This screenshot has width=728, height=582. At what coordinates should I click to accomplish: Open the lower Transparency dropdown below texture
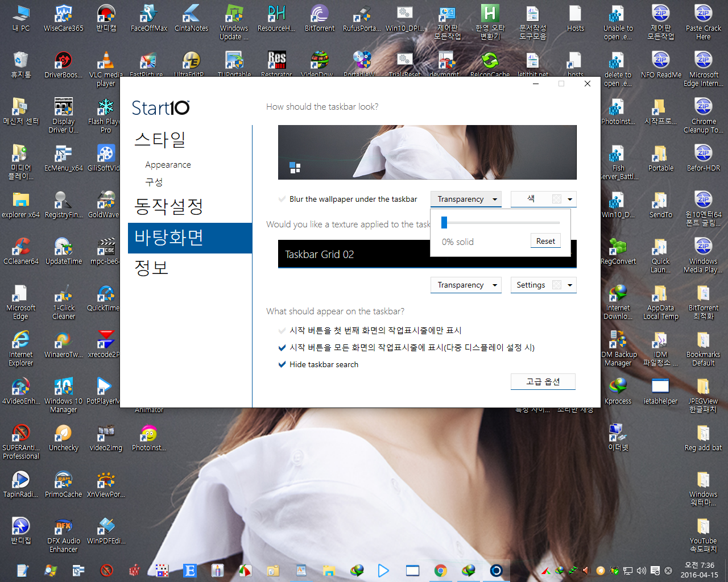(x=466, y=285)
